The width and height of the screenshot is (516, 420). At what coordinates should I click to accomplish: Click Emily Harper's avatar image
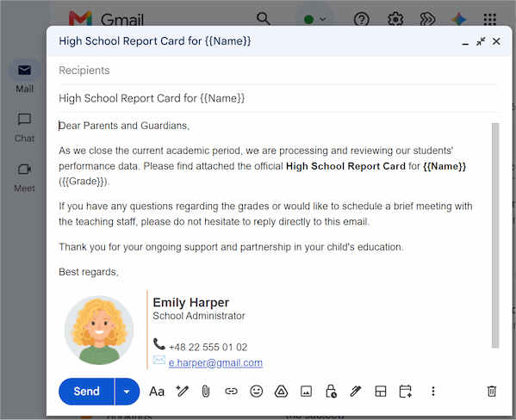coord(99,330)
